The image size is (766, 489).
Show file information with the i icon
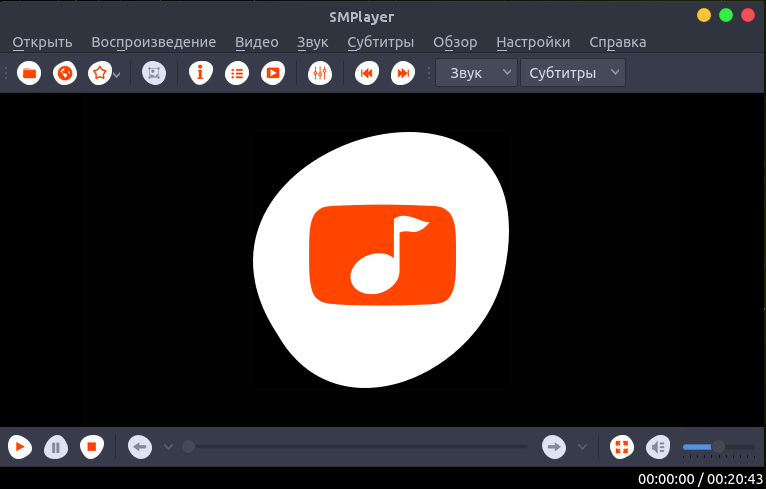pos(201,73)
